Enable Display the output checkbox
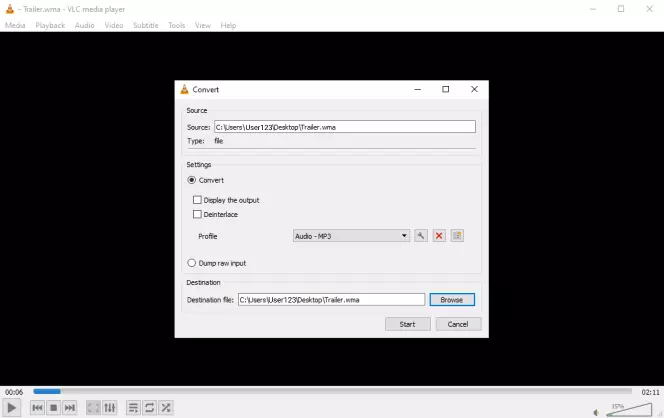This screenshot has width=664, height=418. [197, 200]
